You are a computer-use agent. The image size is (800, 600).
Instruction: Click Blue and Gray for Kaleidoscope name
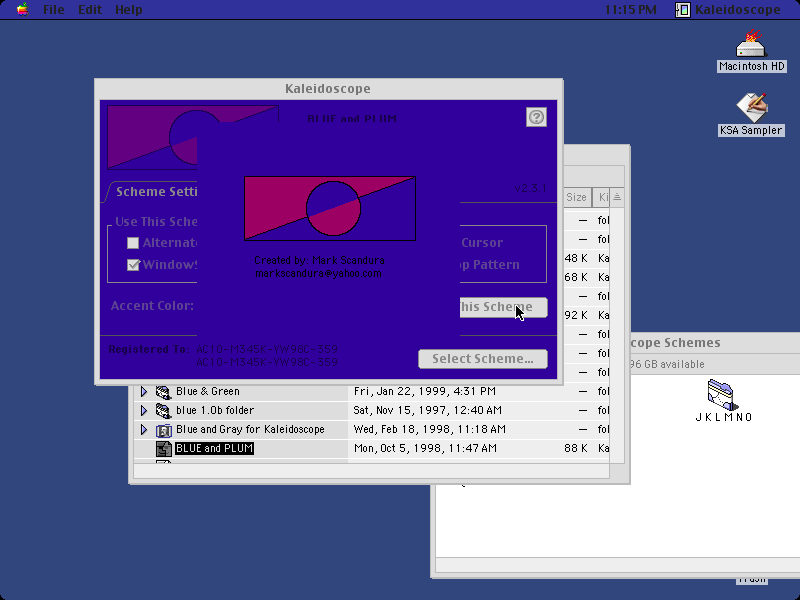[x=250, y=430]
